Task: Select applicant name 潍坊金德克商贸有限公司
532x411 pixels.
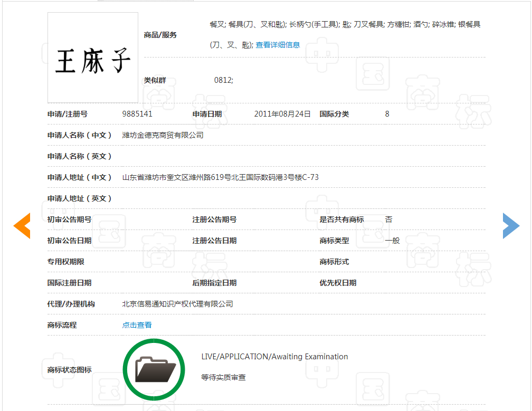Action: pos(163,135)
